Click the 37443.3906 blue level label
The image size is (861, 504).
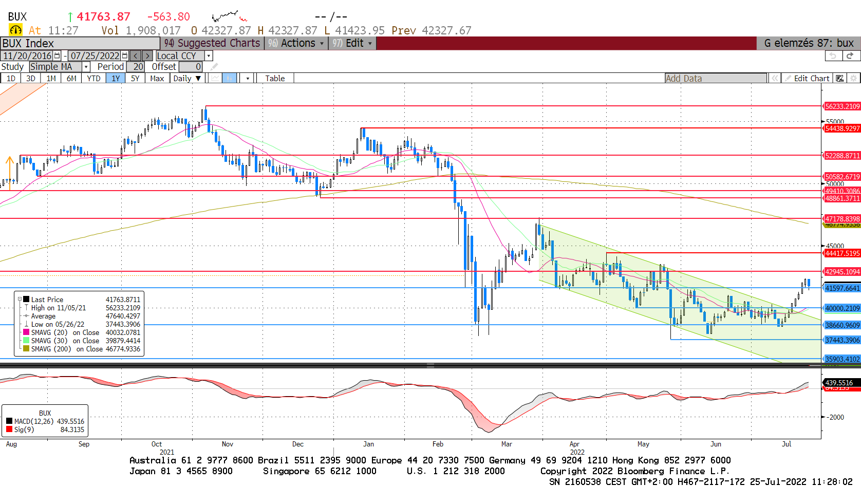(842, 340)
